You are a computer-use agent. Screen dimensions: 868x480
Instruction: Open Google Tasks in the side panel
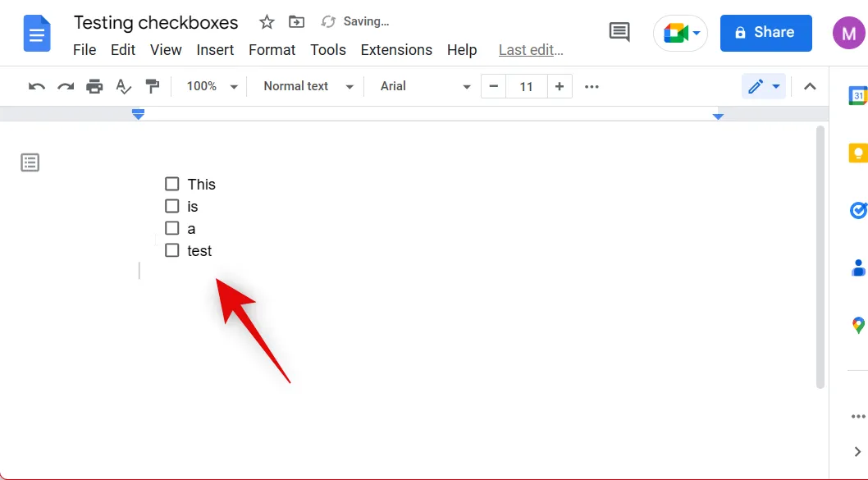[858, 210]
